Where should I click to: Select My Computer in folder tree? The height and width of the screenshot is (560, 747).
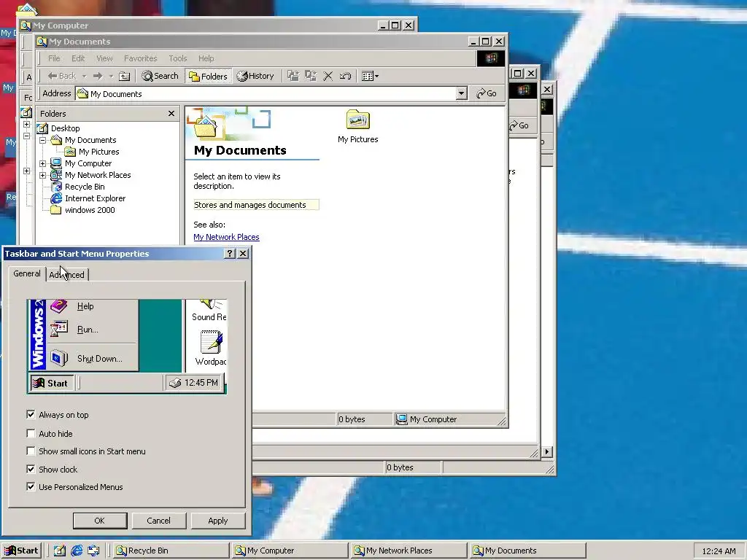click(x=88, y=163)
